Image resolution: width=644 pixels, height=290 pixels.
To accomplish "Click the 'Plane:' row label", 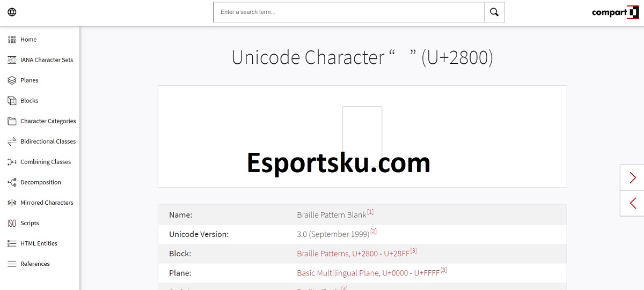I will [x=180, y=273].
